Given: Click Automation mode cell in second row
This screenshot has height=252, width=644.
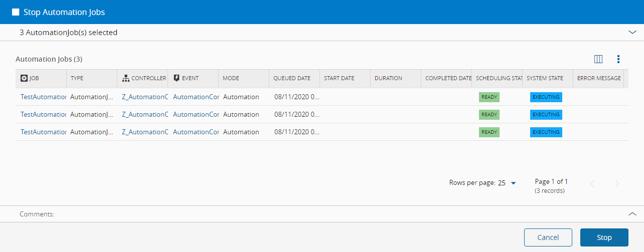Looking at the screenshot, I should [x=241, y=114].
